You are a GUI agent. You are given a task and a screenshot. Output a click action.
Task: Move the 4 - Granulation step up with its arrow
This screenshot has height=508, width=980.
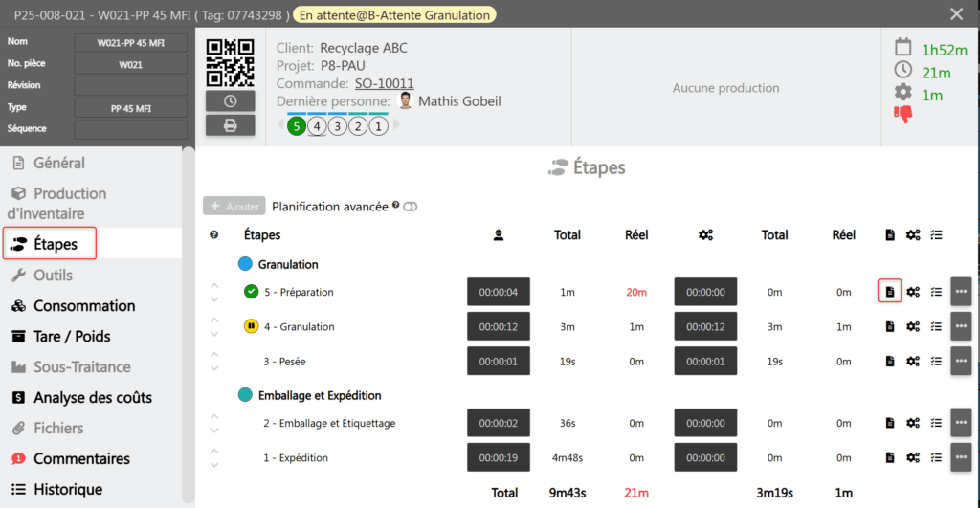[x=214, y=320]
